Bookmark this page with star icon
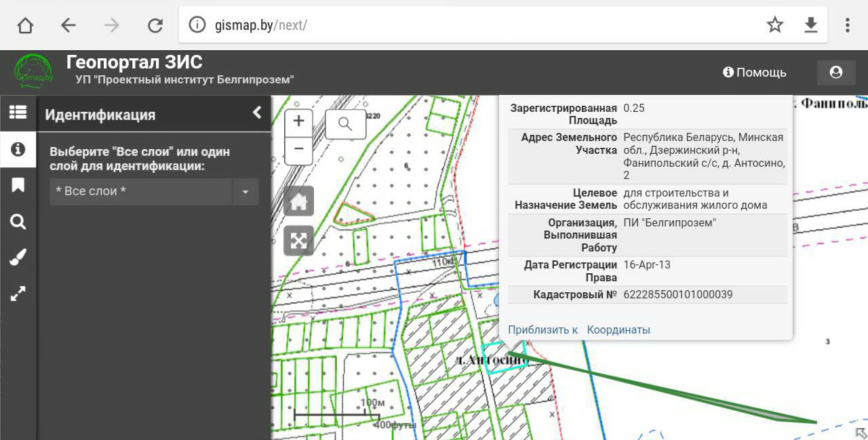The image size is (868, 440). 774,26
